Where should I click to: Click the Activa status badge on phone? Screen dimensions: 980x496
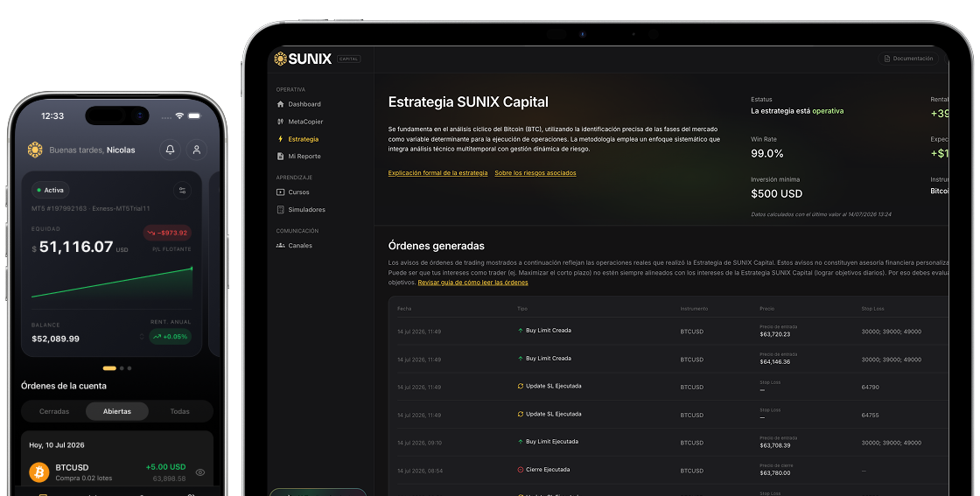pos(50,191)
